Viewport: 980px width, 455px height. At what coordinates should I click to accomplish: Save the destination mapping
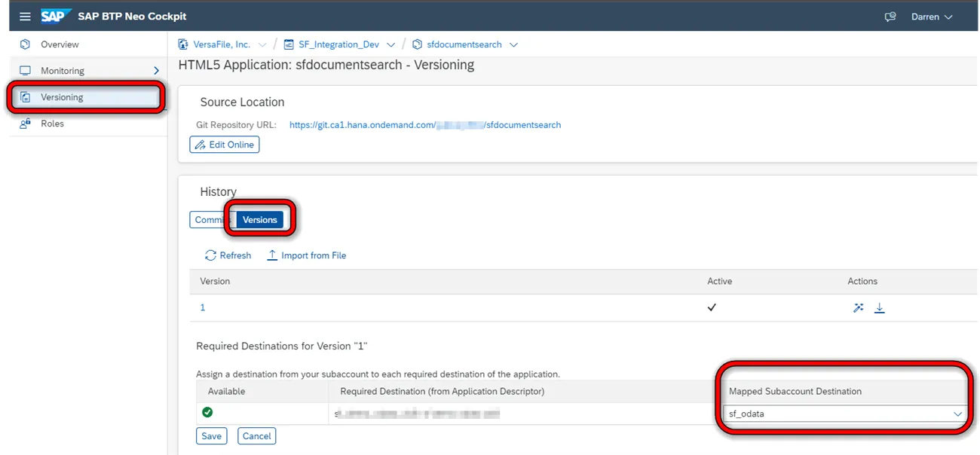[212, 436]
